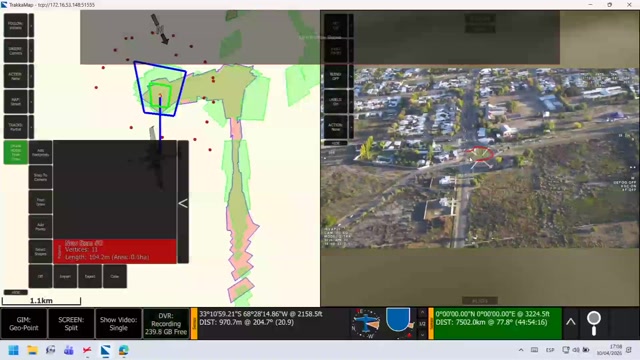Click the video ACTION None button
This screenshot has height=360, width=640.
336,127
